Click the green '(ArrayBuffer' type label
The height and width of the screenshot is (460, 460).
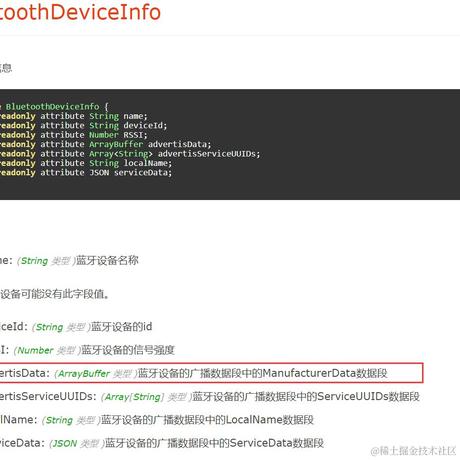[82, 374]
